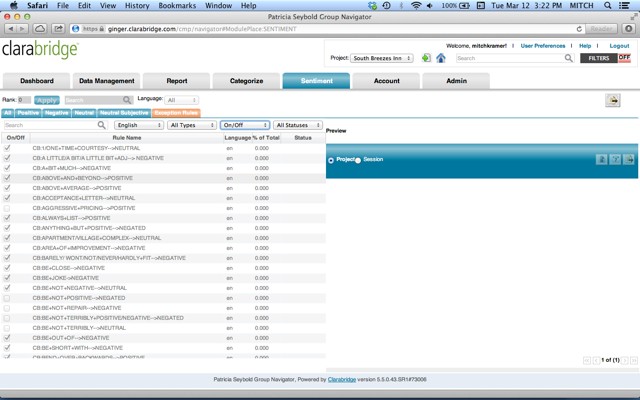Uncheck CB:1/ONE+TIME+COURTESY-->NEUTRAL rule
640x400 pixels.
coord(7,148)
